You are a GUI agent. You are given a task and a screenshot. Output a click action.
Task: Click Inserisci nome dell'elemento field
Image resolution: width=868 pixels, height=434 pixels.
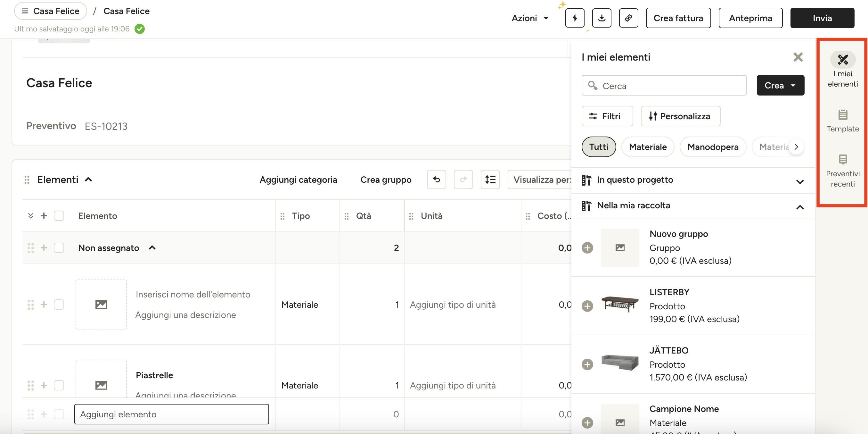(193, 294)
